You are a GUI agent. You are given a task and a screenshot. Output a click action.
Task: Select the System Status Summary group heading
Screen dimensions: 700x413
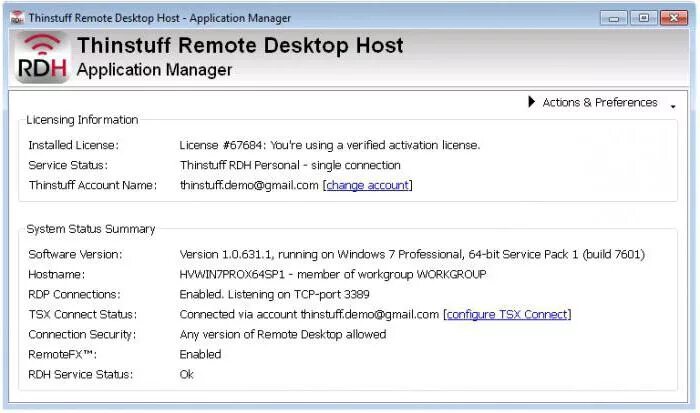[91, 229]
